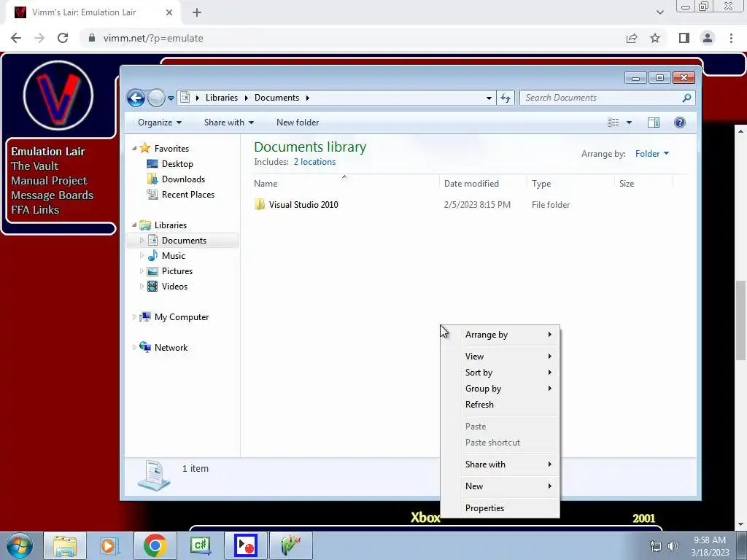Expand the Documents library node

tap(142, 241)
